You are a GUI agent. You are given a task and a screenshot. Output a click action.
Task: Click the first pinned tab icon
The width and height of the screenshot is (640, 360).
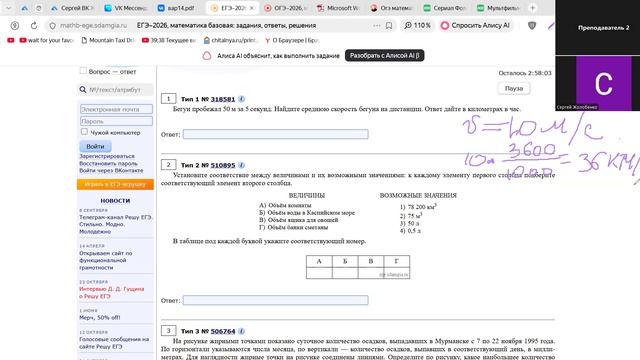(24, 8)
